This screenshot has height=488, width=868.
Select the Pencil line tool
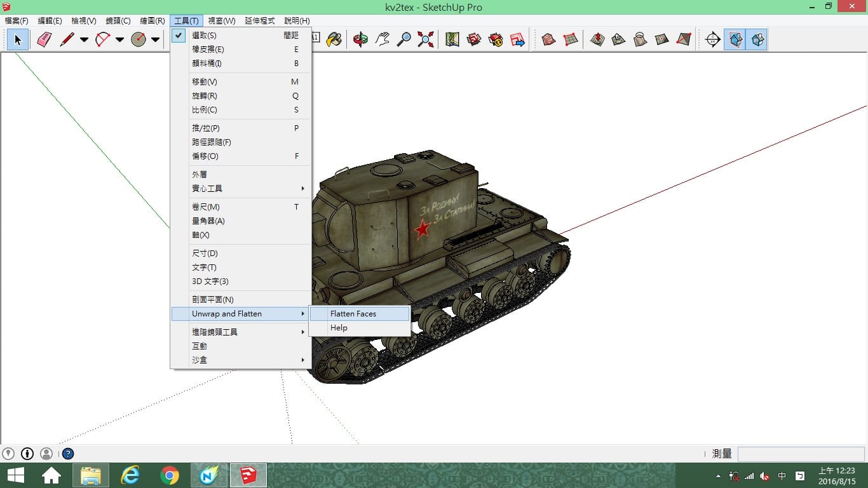[x=67, y=39]
